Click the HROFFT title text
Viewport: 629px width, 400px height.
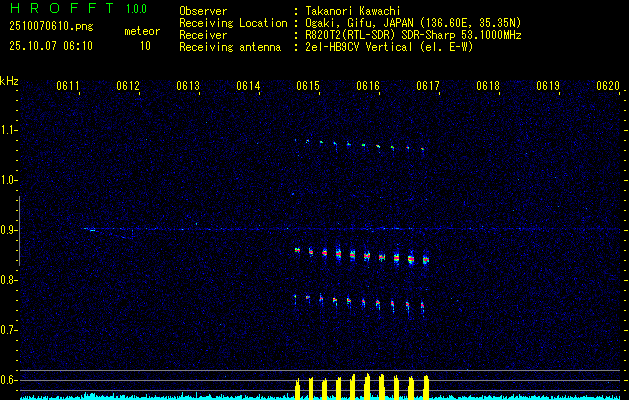click(x=62, y=8)
